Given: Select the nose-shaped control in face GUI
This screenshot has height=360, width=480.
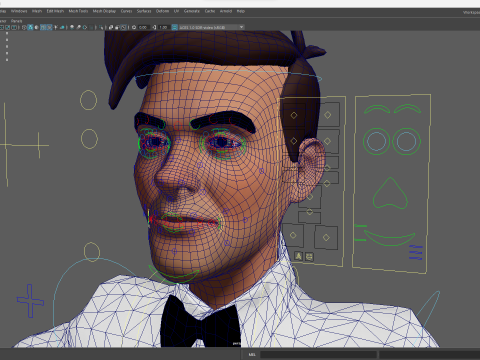Looking at the screenshot, I should tap(390, 193).
